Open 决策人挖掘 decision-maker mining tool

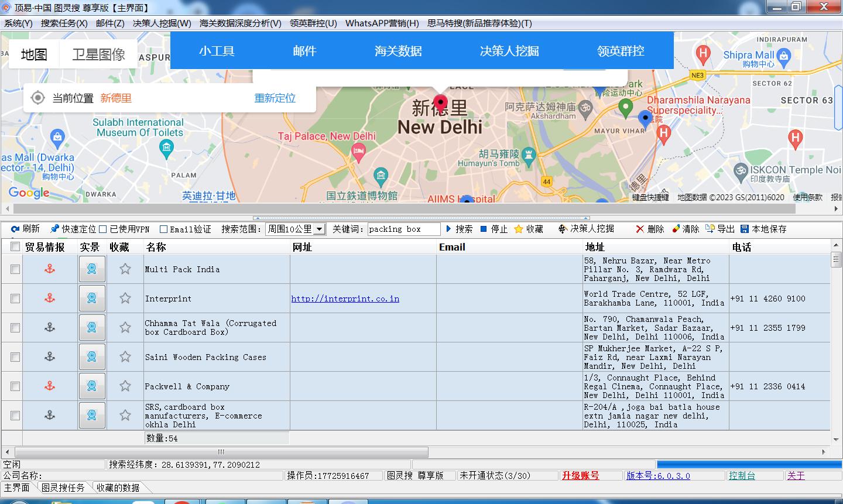click(561, 229)
